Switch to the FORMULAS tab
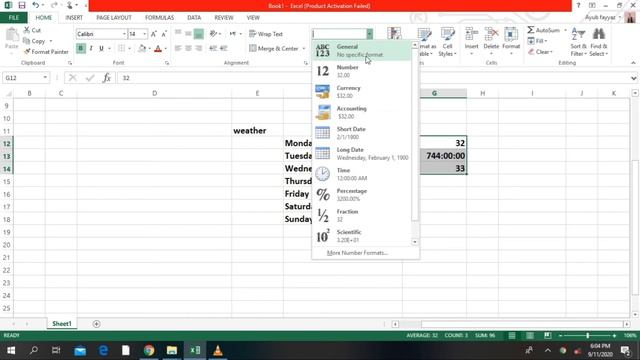Screen dimensions: 640x360 tap(159, 18)
